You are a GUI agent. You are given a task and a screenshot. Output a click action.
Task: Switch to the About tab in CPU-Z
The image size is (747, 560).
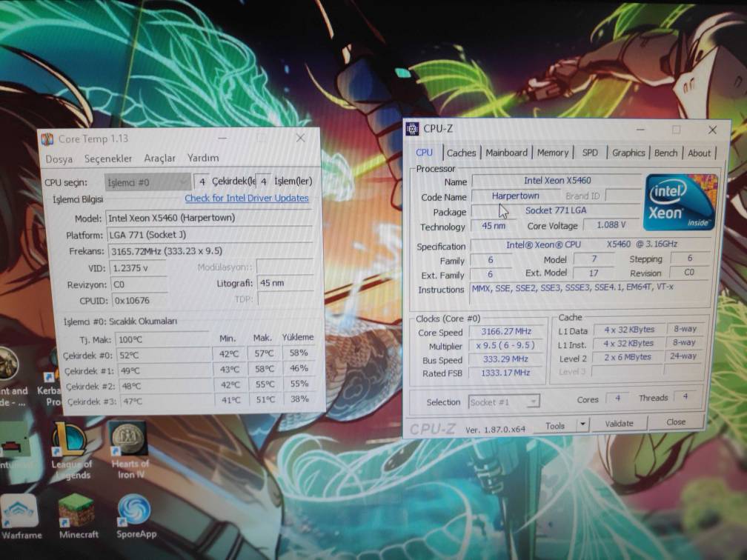(699, 153)
